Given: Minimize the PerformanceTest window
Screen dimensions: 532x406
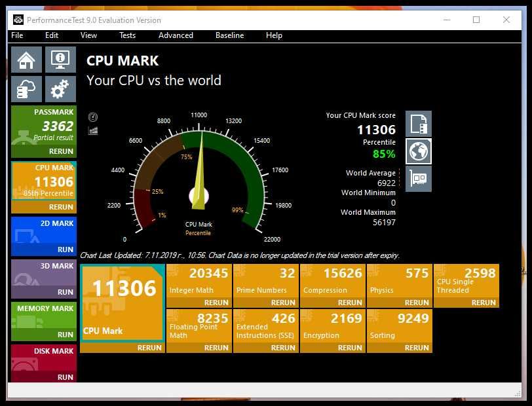Looking at the screenshot, I should tap(447, 20).
